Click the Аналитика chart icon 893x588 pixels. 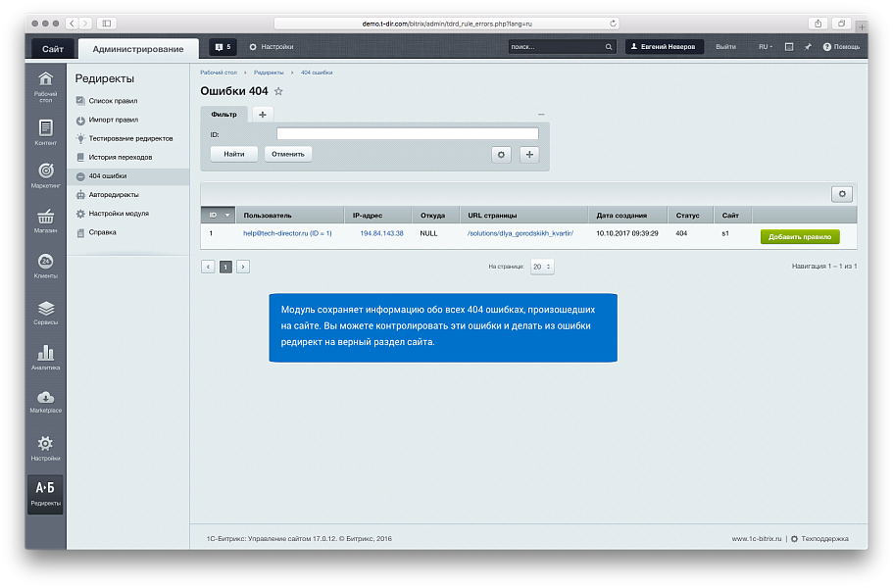coord(45,357)
